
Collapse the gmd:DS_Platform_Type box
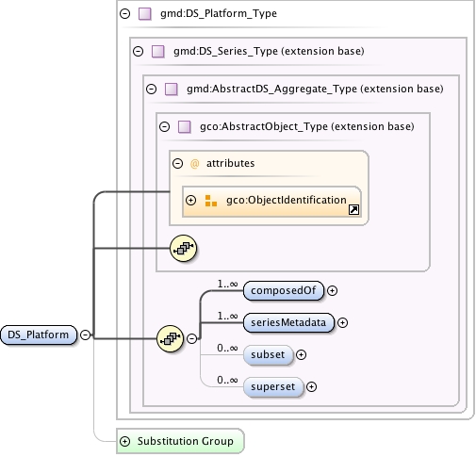pos(125,14)
